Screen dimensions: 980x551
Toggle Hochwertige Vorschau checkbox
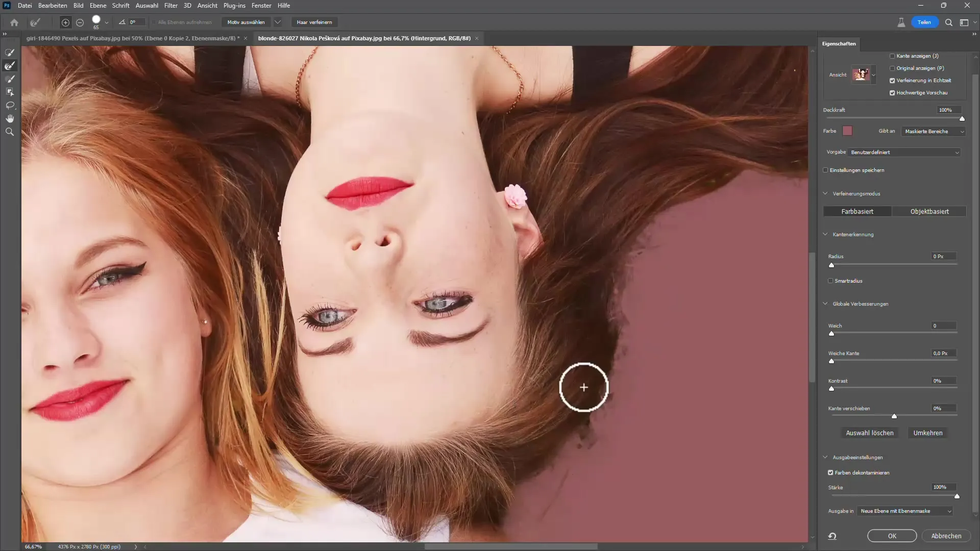coord(892,93)
